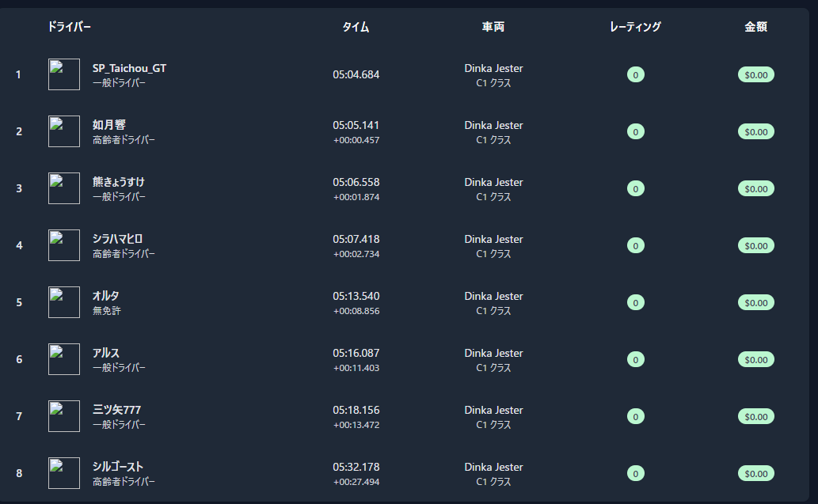The image size is (818, 504).
Task: Click first-place $0.00 amount badge
Action: (755, 75)
